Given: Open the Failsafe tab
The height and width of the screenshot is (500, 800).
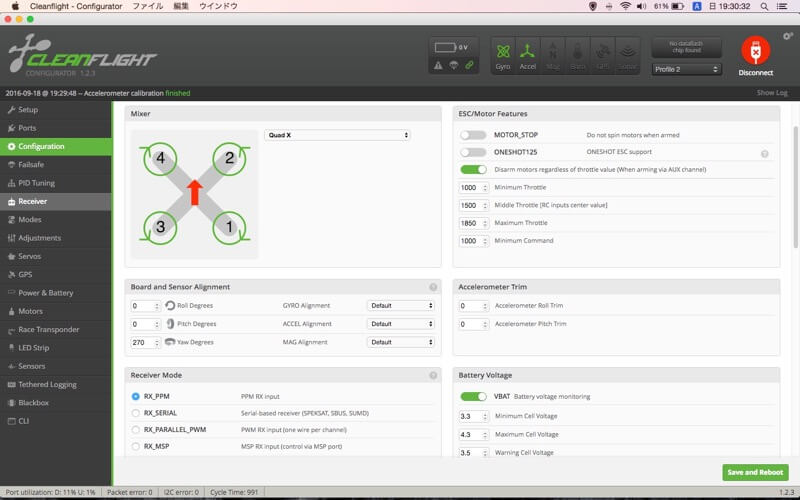Looking at the screenshot, I should pos(56,165).
